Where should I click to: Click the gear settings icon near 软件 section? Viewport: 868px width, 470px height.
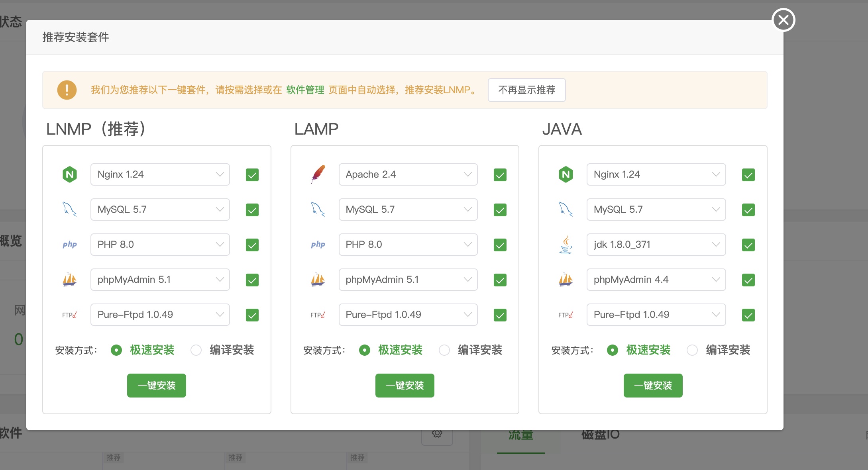click(x=437, y=435)
